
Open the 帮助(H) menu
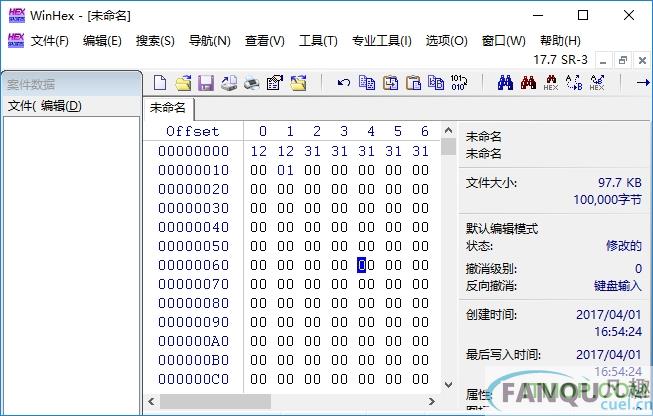(560, 41)
